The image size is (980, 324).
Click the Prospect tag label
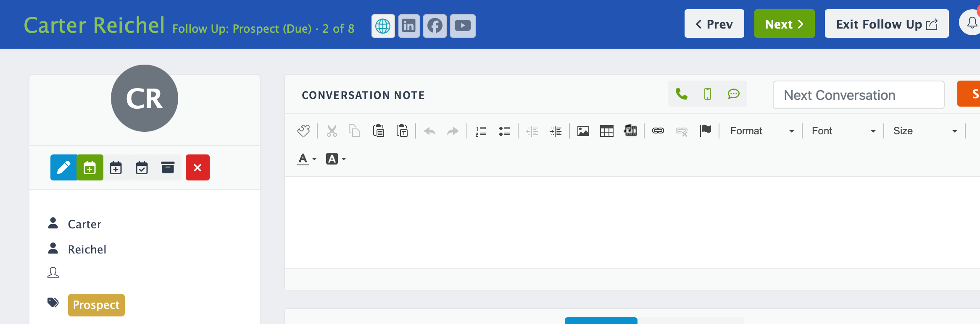[x=96, y=305]
